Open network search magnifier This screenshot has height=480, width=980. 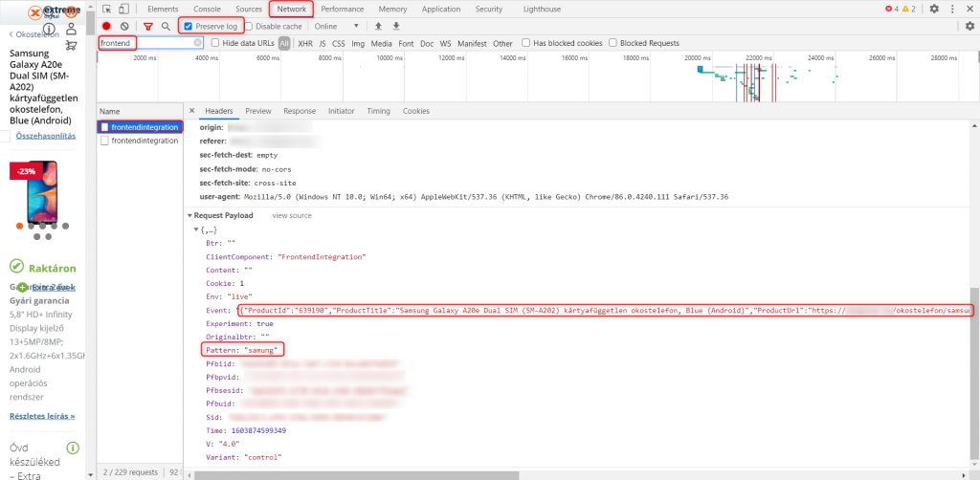[x=166, y=26]
